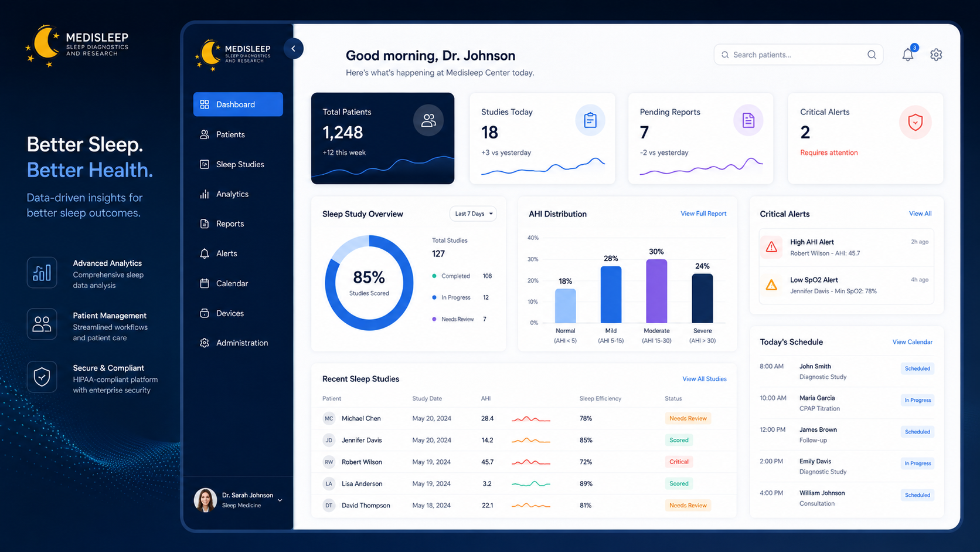The height and width of the screenshot is (552, 980).
Task: Click the Pending Reports document icon
Action: tap(748, 120)
